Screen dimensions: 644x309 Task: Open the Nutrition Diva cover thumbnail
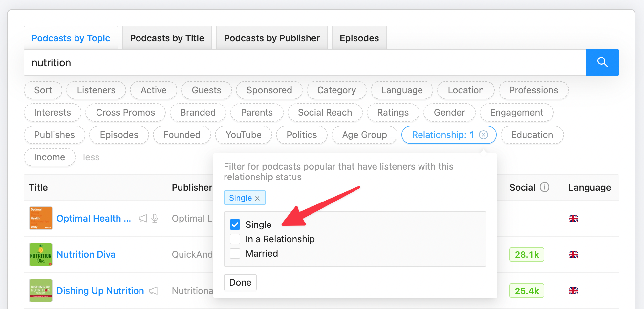[41, 254]
